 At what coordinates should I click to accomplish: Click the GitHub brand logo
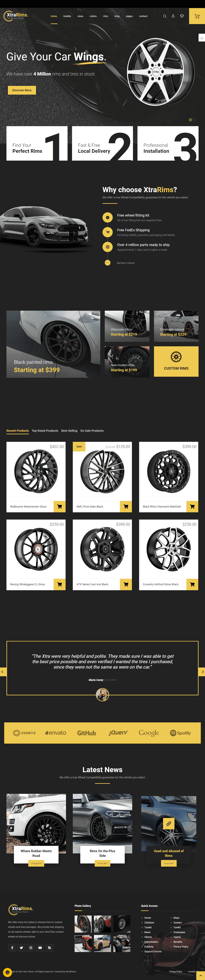(87, 733)
